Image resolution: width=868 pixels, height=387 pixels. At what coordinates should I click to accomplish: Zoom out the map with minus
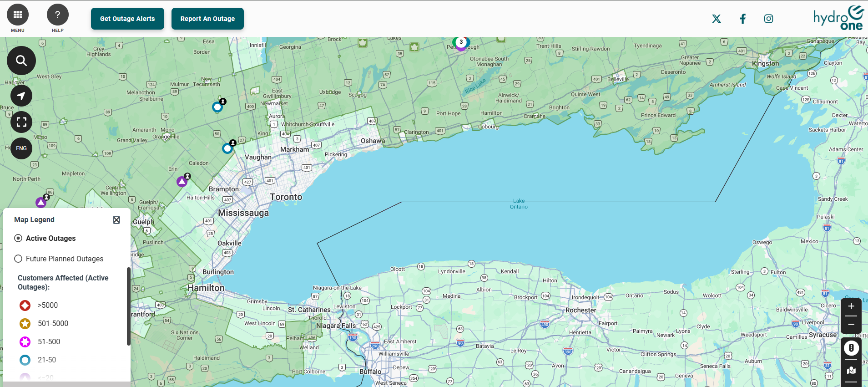point(851,325)
